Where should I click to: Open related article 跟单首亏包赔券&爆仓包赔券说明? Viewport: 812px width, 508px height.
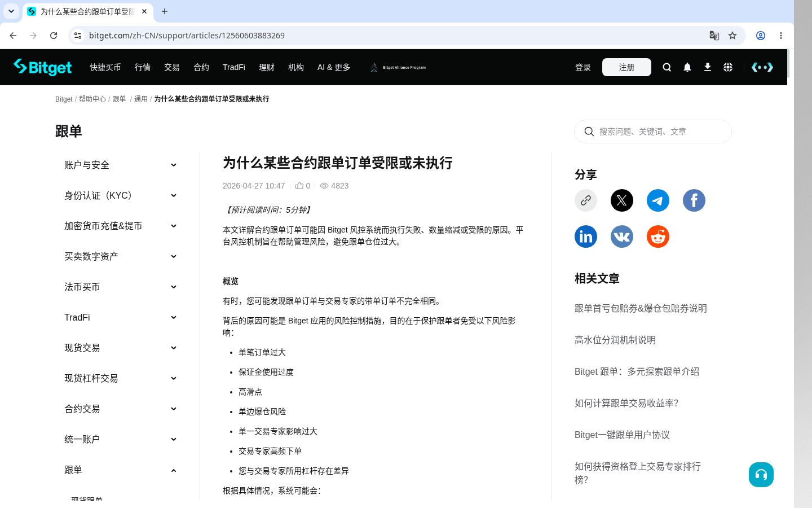point(641,308)
